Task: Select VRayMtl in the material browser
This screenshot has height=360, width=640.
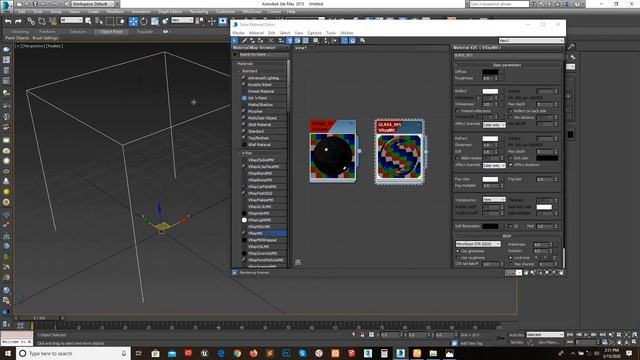Action: (264, 233)
